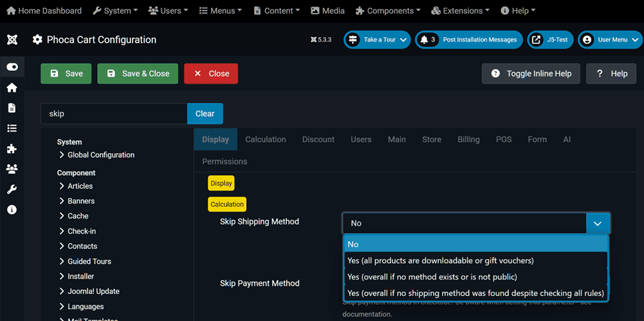Open Post Installation Messages notifications
The height and width of the screenshot is (321, 644).
[469, 40]
